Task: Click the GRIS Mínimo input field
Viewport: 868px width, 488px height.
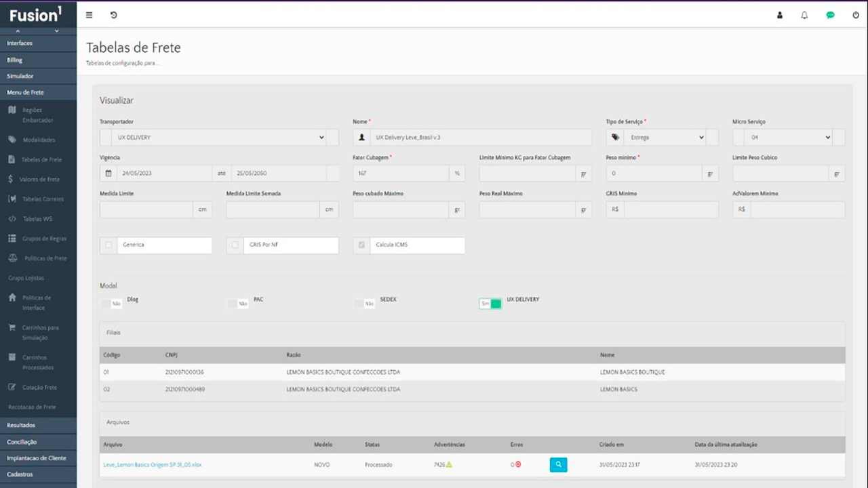Action: pyautogui.click(x=671, y=209)
